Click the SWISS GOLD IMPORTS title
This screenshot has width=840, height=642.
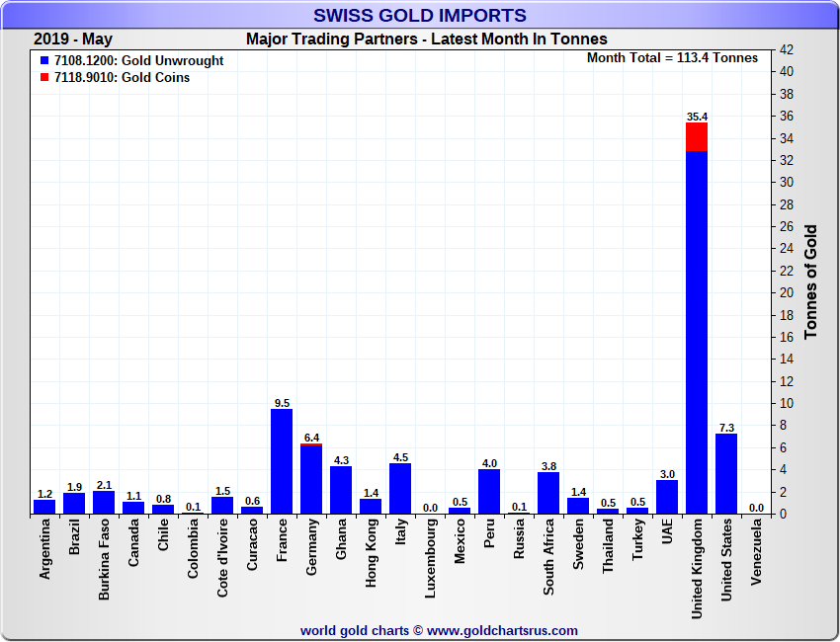pyautogui.click(x=420, y=15)
